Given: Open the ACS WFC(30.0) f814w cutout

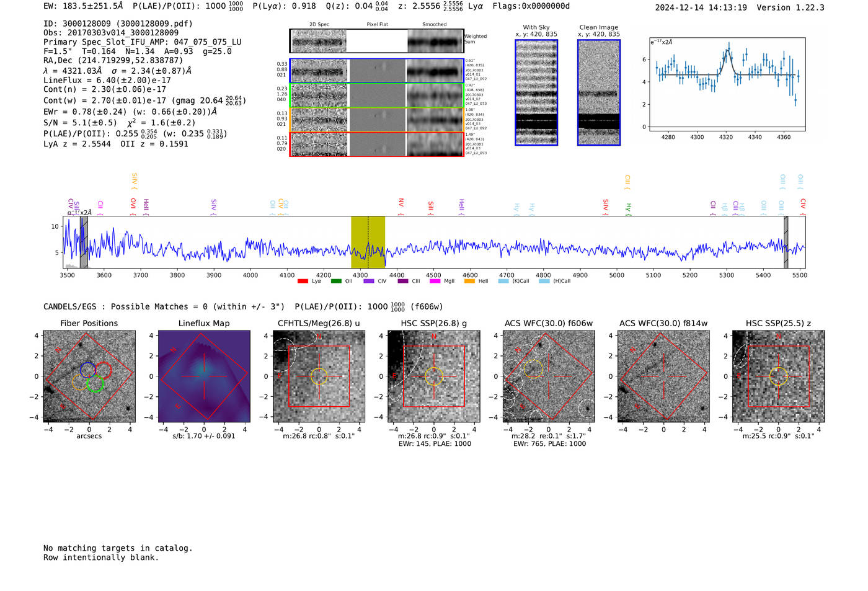Looking at the screenshot, I should (x=663, y=376).
